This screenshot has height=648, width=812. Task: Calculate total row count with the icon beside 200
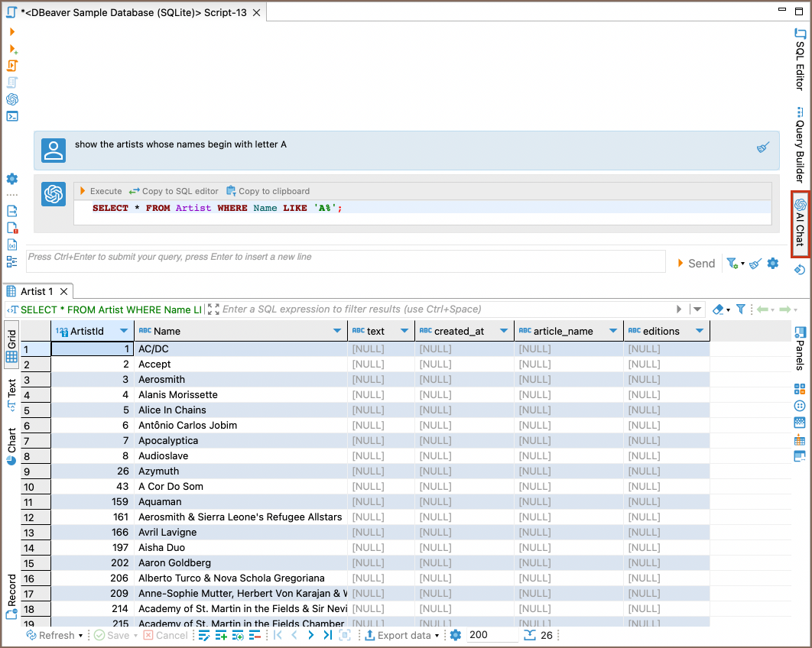pyautogui.click(x=531, y=635)
